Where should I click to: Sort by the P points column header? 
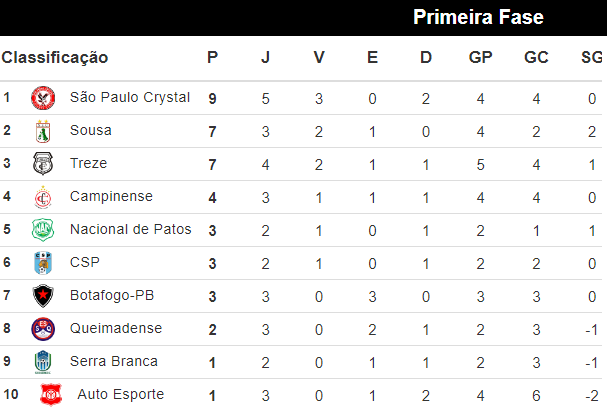pos(212,58)
